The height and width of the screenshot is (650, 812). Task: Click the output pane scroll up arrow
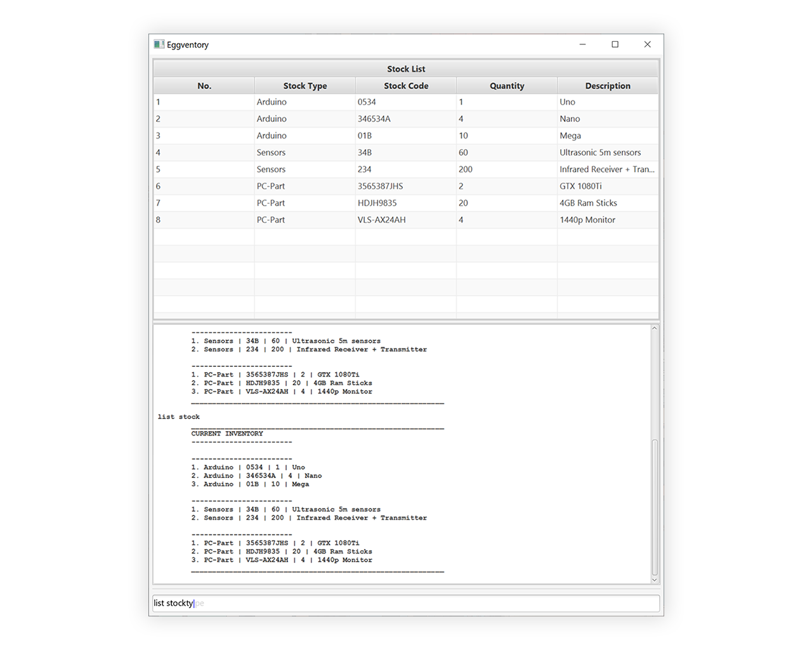click(655, 328)
